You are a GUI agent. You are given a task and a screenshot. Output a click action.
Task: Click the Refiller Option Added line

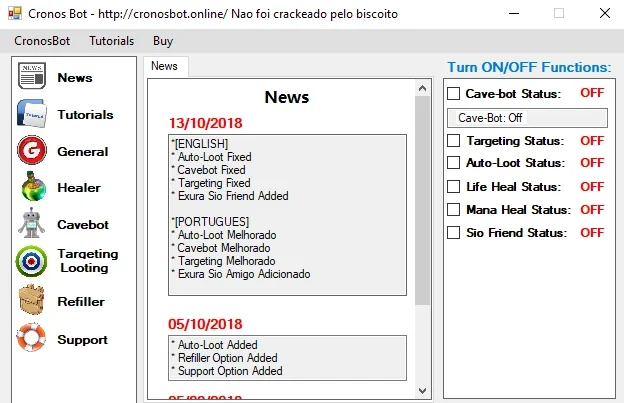224,358
